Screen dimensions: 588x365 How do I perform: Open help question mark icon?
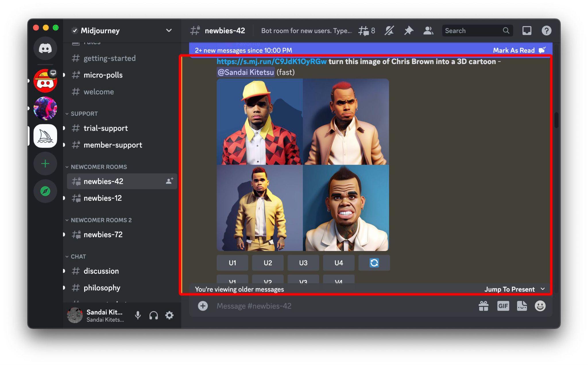point(546,31)
